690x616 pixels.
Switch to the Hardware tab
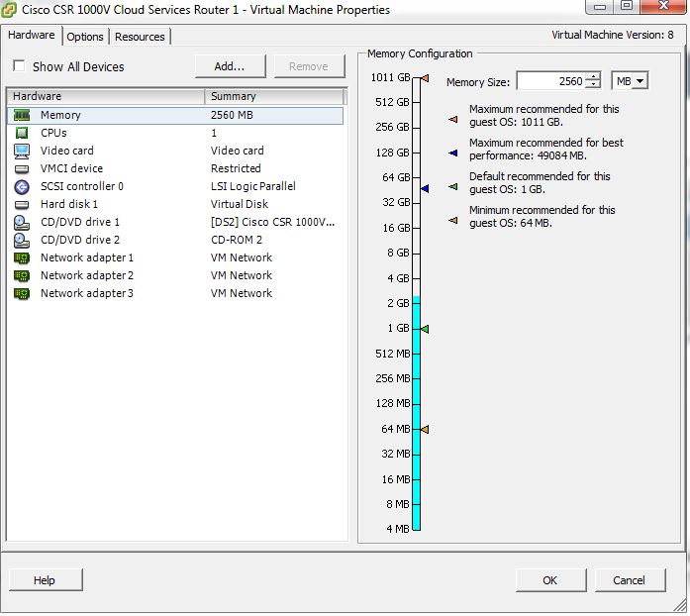click(x=32, y=35)
